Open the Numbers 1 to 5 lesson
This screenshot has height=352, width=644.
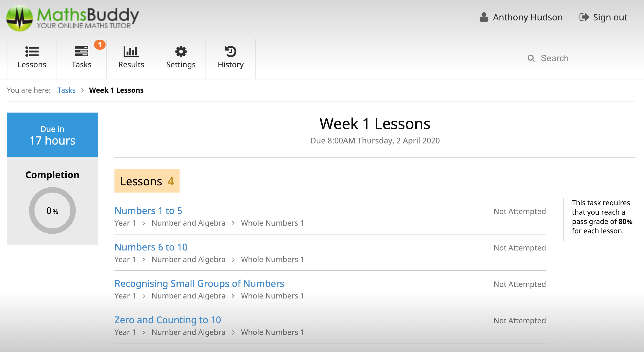pos(148,211)
